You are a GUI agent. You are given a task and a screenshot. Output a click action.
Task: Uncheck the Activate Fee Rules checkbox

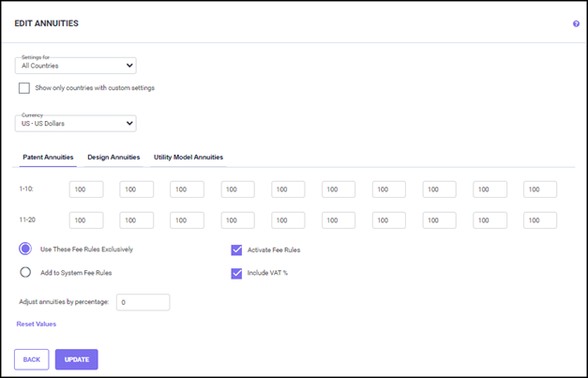point(236,250)
